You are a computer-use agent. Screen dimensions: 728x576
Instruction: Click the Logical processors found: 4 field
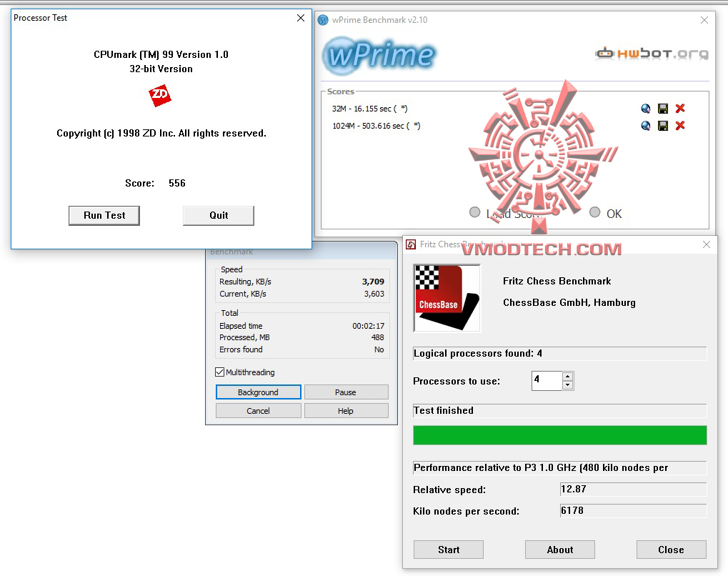click(560, 354)
